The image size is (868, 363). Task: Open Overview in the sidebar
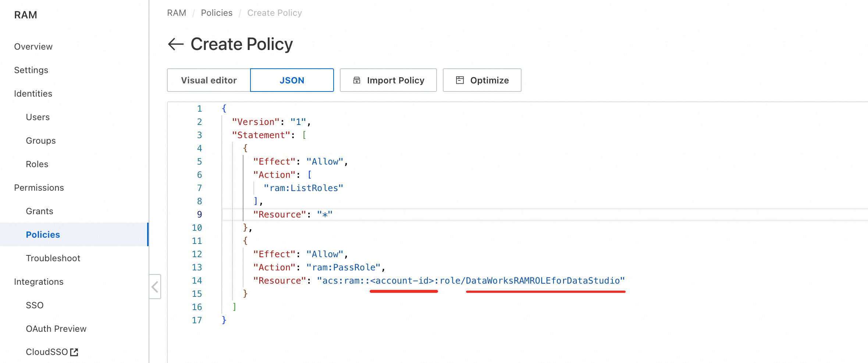pyautogui.click(x=33, y=47)
